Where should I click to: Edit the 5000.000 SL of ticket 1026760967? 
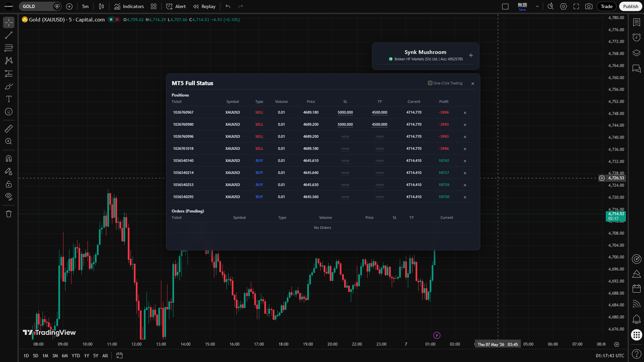tap(345, 112)
